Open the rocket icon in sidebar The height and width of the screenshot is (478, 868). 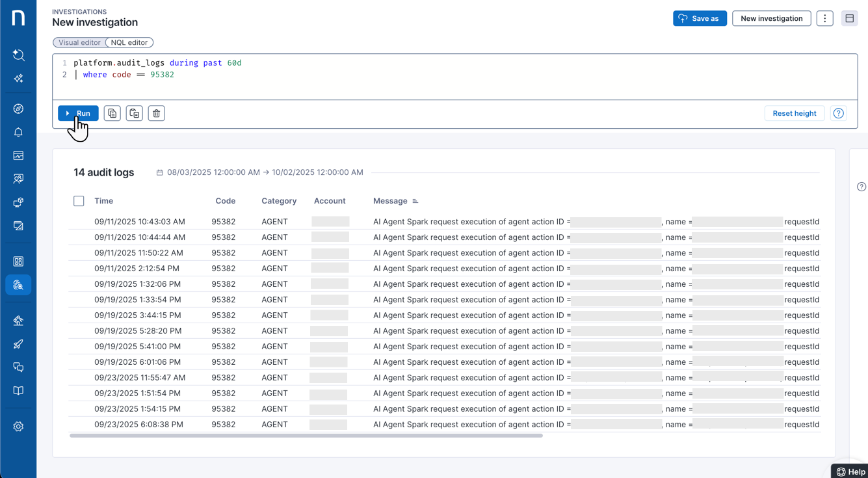tap(18, 344)
